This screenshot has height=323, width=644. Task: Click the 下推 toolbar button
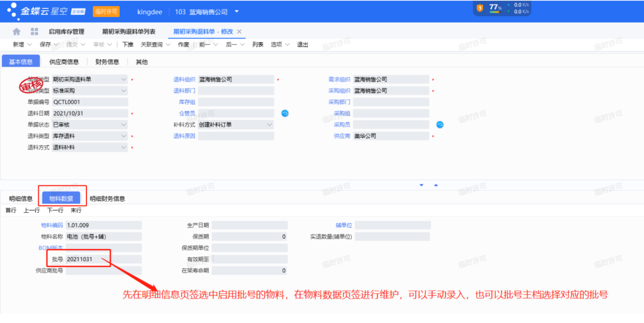point(128,44)
